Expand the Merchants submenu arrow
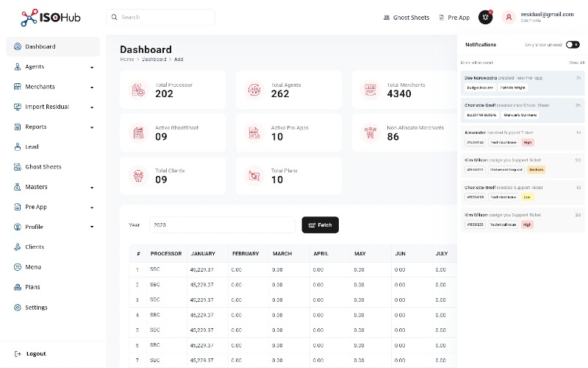Image resolution: width=588 pixels, height=368 pixels. [x=92, y=88]
